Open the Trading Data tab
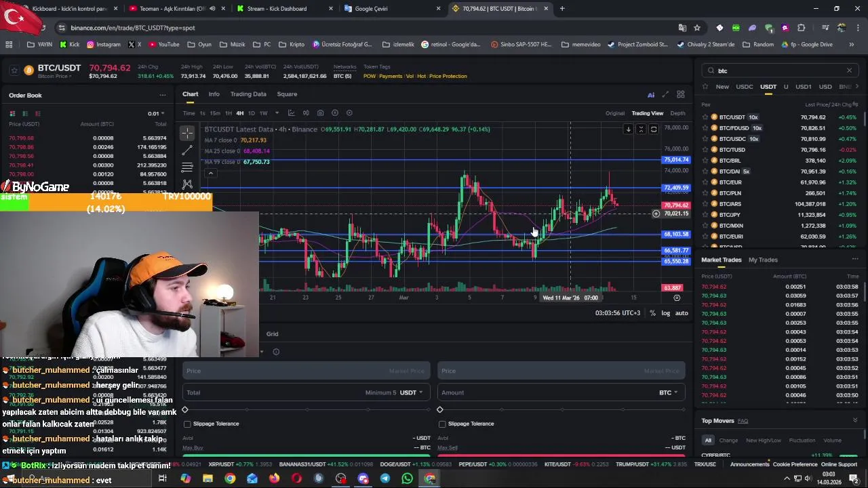 (x=248, y=94)
